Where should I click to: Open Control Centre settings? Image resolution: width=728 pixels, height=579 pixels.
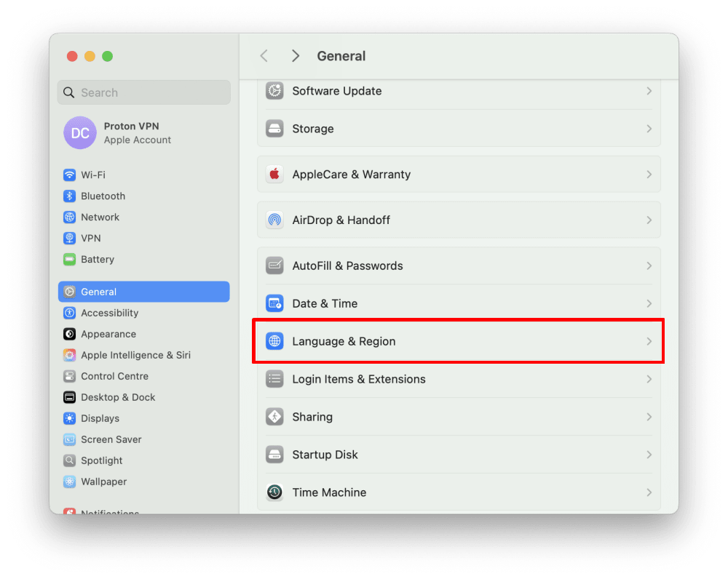[144, 376]
